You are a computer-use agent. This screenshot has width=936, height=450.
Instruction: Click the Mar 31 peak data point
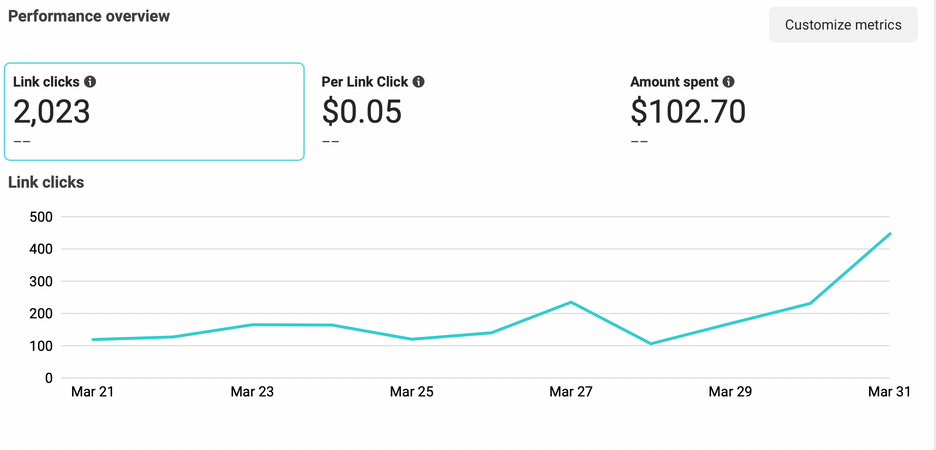tap(890, 234)
